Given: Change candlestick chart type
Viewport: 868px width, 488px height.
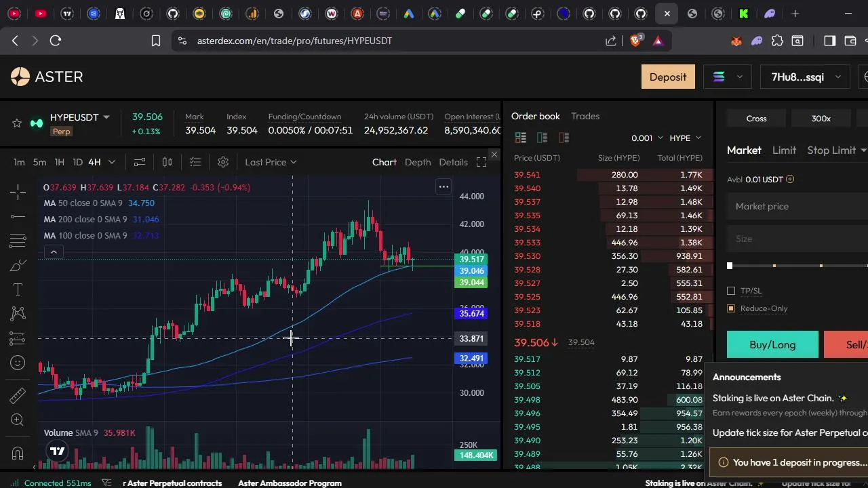Looking at the screenshot, I should pyautogui.click(x=167, y=162).
